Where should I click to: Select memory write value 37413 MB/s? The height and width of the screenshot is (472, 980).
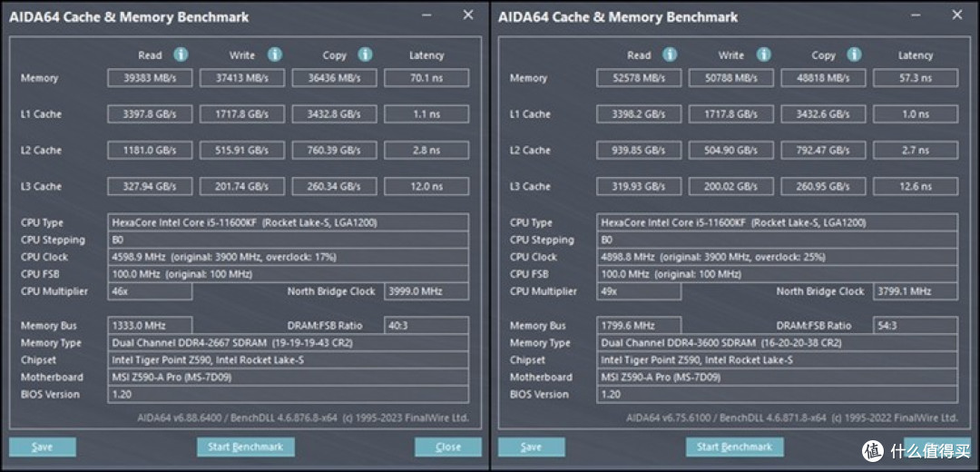click(242, 78)
